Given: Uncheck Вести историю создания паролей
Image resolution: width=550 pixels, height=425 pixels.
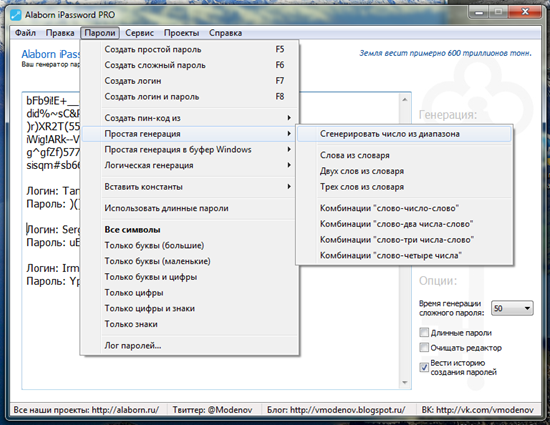Looking at the screenshot, I should pos(424,367).
